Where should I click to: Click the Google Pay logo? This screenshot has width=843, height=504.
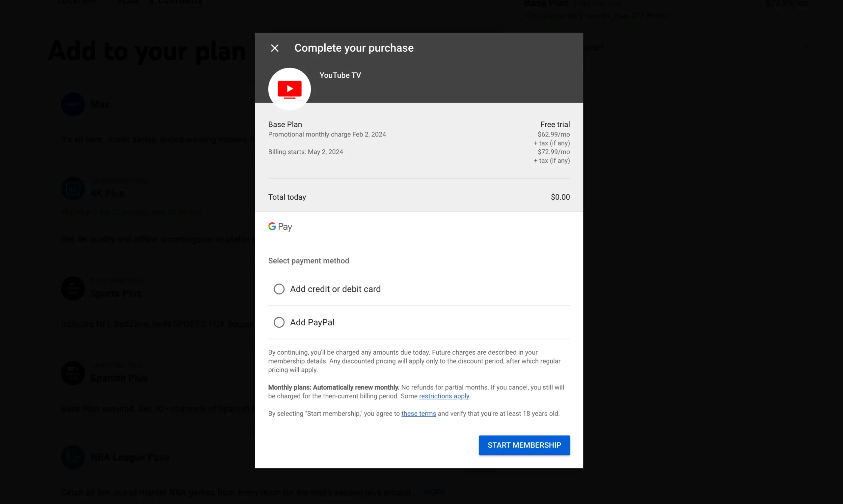(x=280, y=226)
